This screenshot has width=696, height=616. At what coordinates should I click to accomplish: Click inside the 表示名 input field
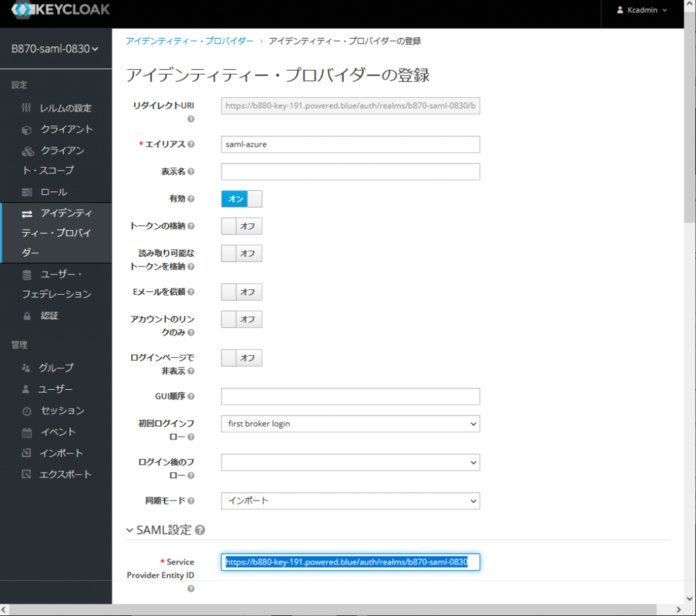[x=350, y=172]
